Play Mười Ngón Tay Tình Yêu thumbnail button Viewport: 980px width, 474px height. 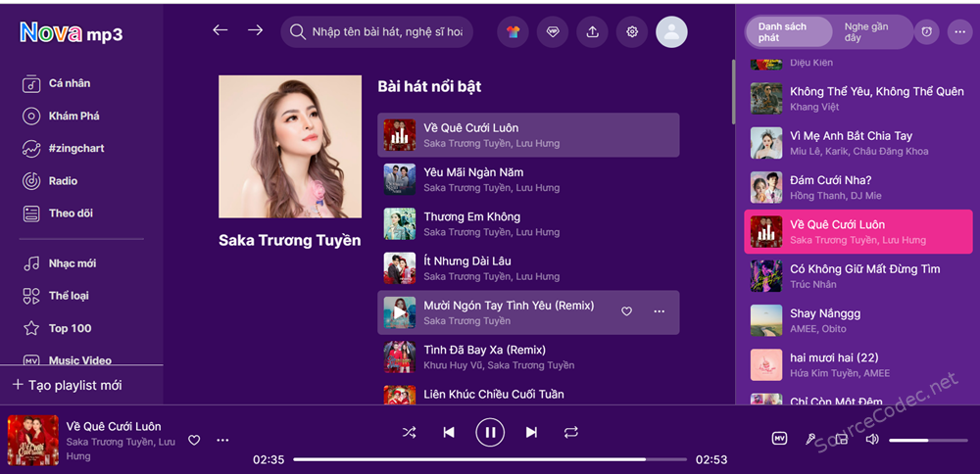click(x=400, y=312)
